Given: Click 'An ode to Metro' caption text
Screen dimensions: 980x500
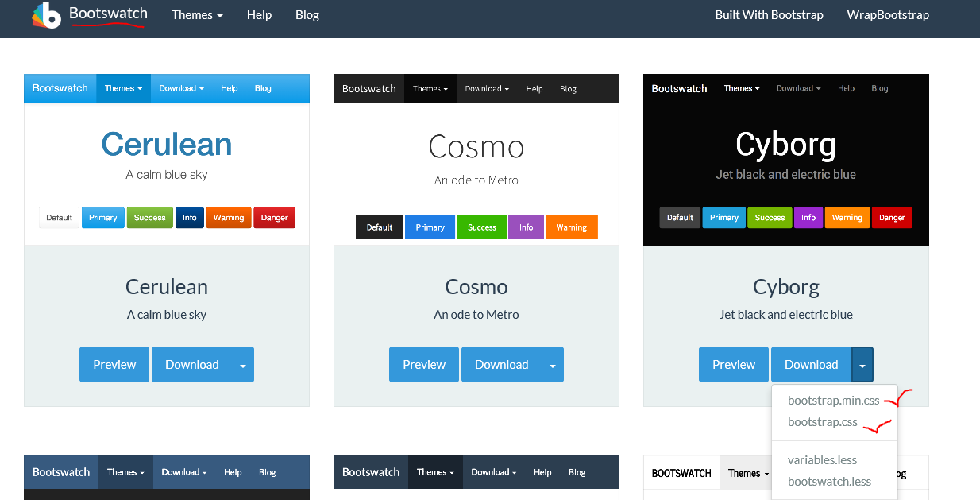Looking at the screenshot, I should tap(476, 315).
